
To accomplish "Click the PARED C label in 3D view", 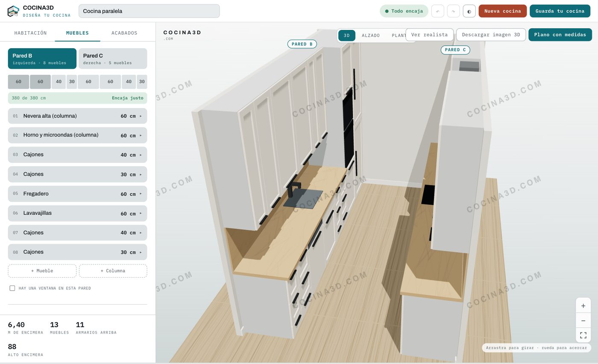I will pos(455,50).
